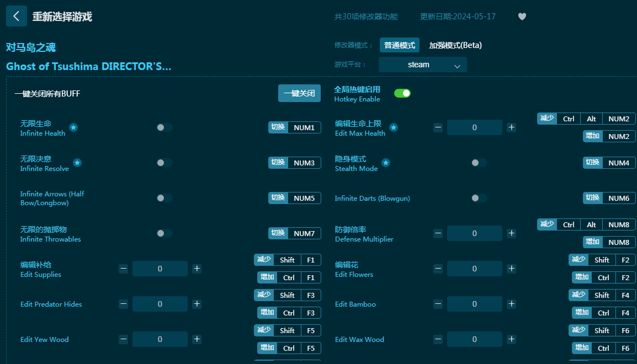Click 切换 NUM1 hotkey for Infinite Health
The width and height of the screenshot is (637, 364).
point(295,127)
